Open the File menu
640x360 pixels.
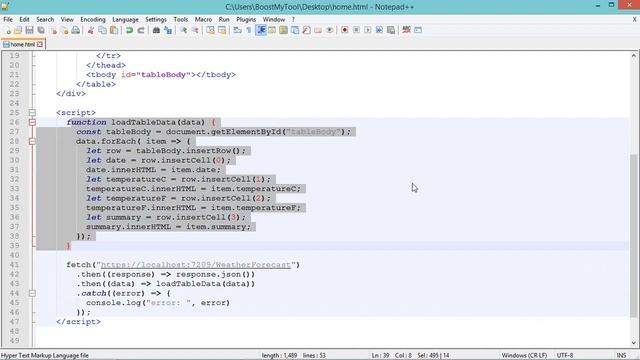8,19
